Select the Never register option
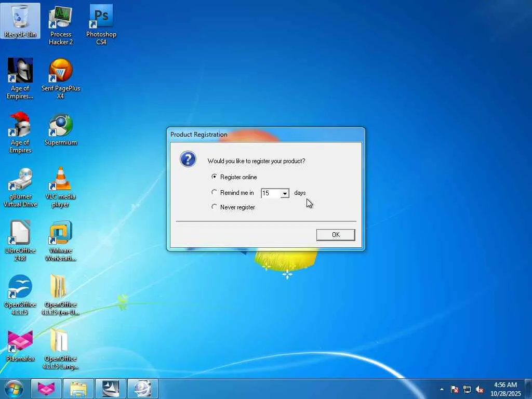This screenshot has width=532, height=399. coord(233,207)
